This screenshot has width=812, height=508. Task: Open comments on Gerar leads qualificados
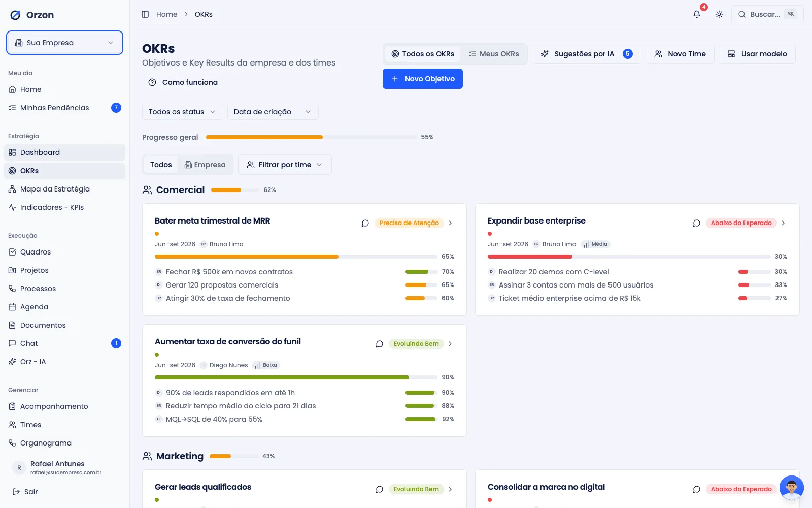click(x=379, y=489)
